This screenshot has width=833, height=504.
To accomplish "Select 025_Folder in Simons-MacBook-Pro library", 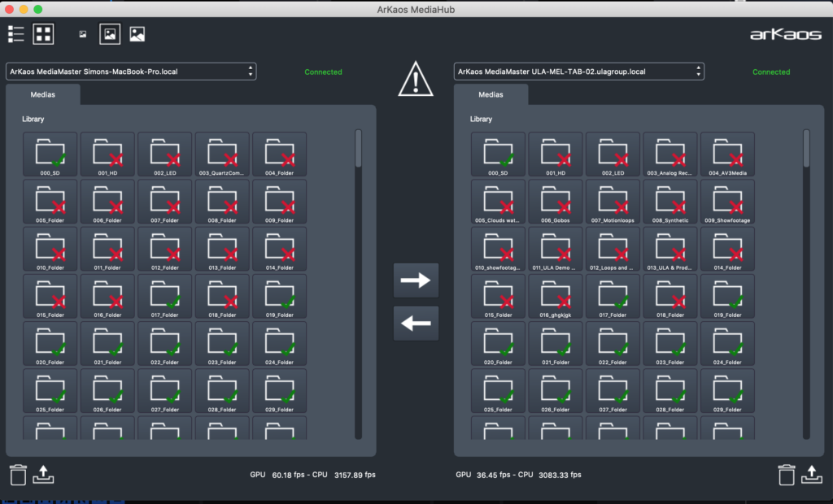I will 50,390.
